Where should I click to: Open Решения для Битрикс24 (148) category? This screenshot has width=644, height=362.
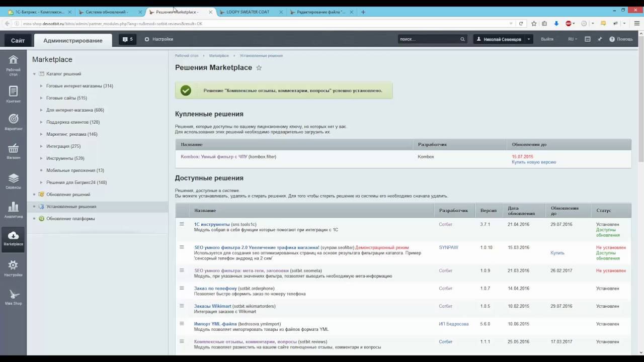point(76,183)
